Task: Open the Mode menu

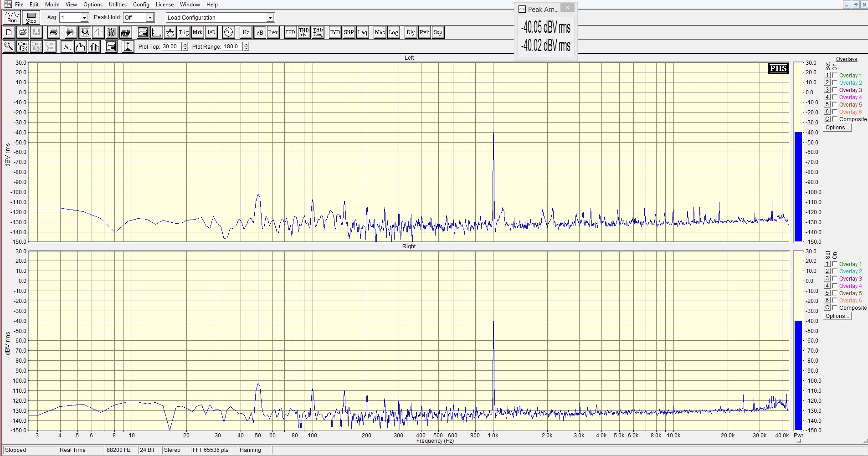Action: click(52, 5)
